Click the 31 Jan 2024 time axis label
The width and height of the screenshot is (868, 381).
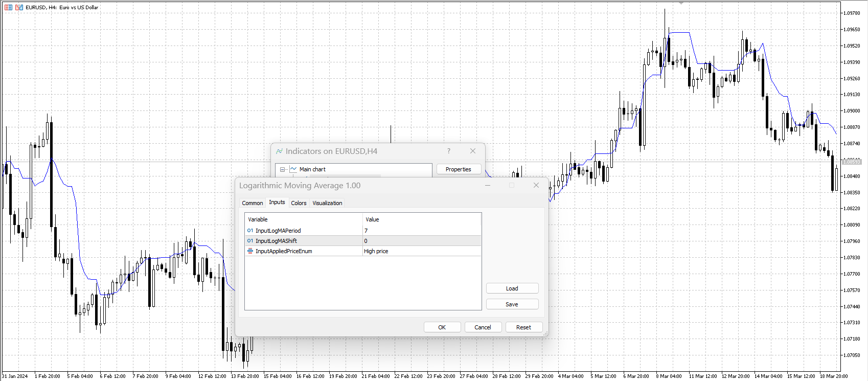click(15, 376)
